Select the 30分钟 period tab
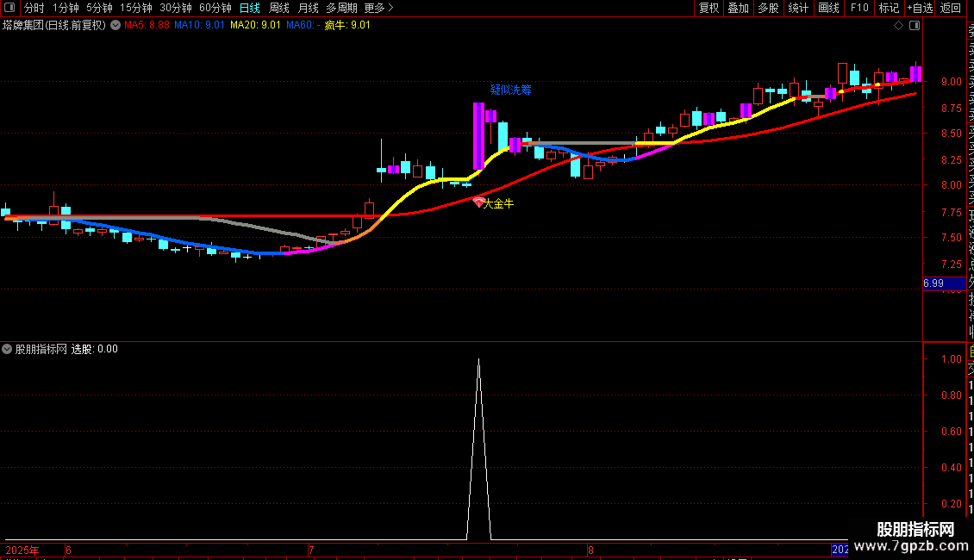 pos(176,8)
